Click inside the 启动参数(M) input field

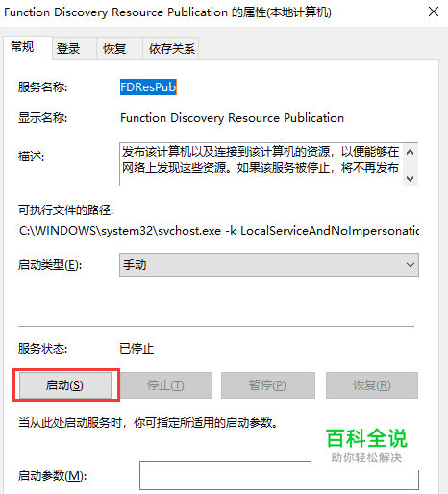point(279,476)
